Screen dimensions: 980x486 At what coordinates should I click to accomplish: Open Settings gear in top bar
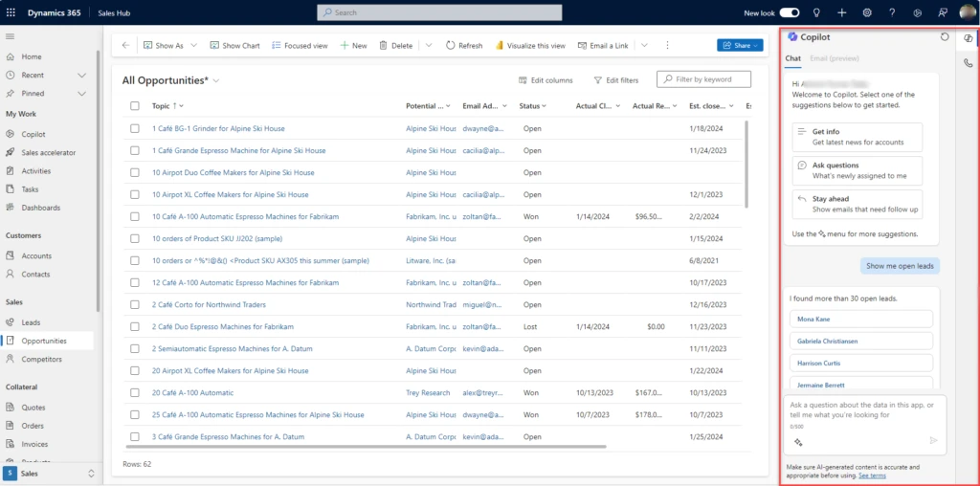[867, 12]
